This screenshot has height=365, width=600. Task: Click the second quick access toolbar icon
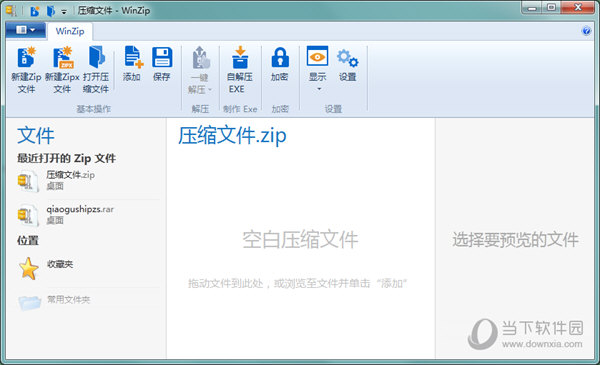tap(51, 11)
